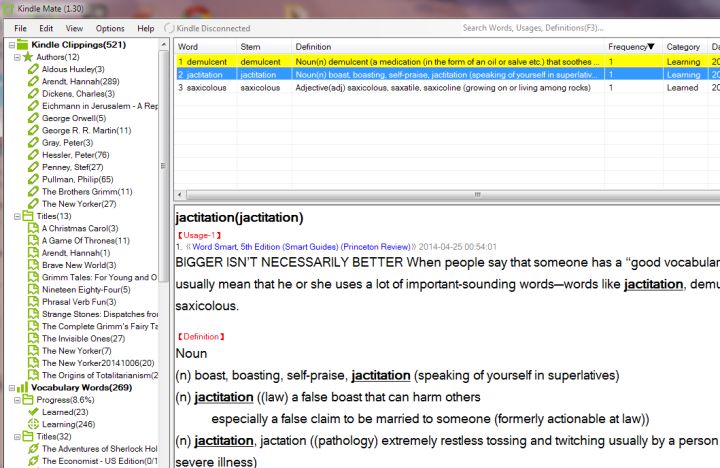This screenshot has width=720, height=468.
Task: Select The New Yorker(27) author entry
Action: [x=79, y=204]
